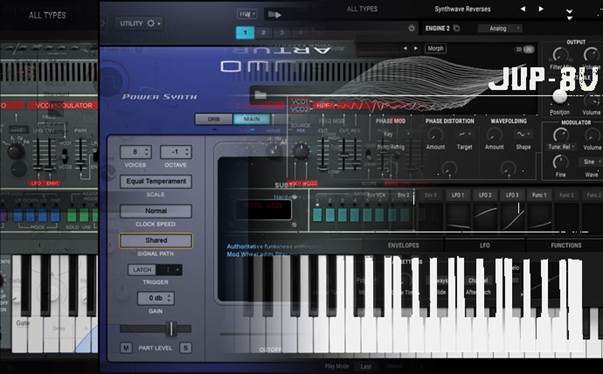Click the Synthwave Reverses preset name
This screenshot has width=603, height=374.
click(463, 9)
